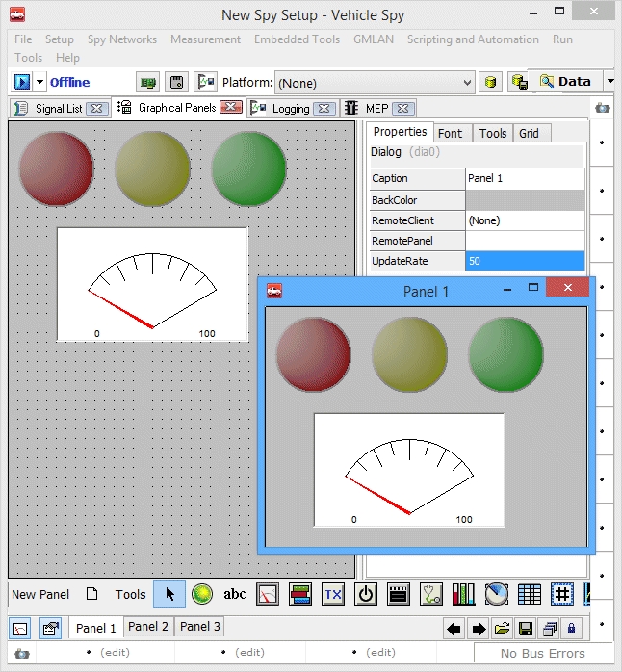
Task: Open dropdown arrow next to play button
Action: coord(40,82)
